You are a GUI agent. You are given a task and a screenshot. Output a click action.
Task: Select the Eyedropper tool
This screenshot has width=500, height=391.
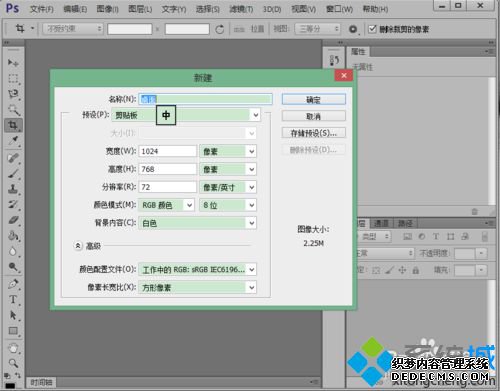click(13, 141)
